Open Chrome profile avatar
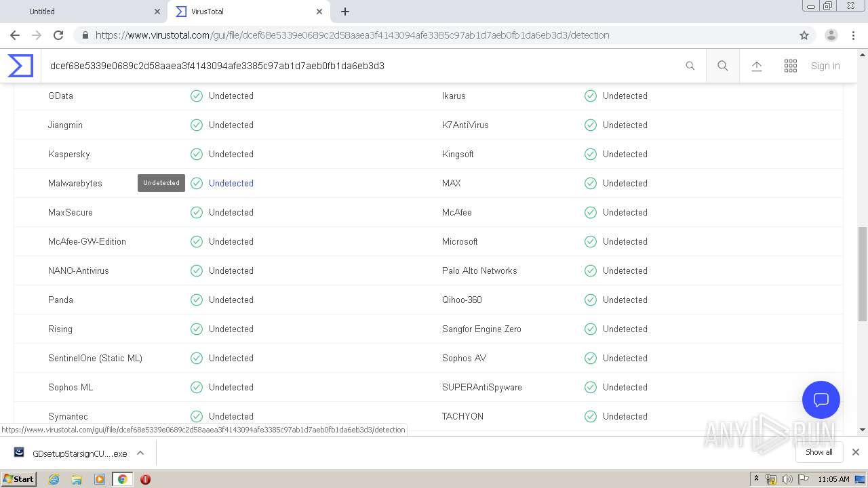 pos(831,35)
